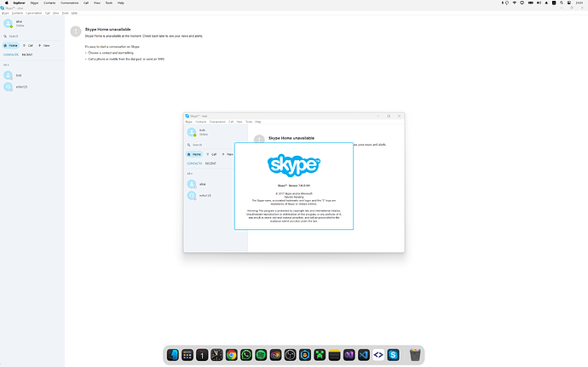Launch Visual Studio Code from the dock
The height and width of the screenshot is (367, 588).
(364, 354)
